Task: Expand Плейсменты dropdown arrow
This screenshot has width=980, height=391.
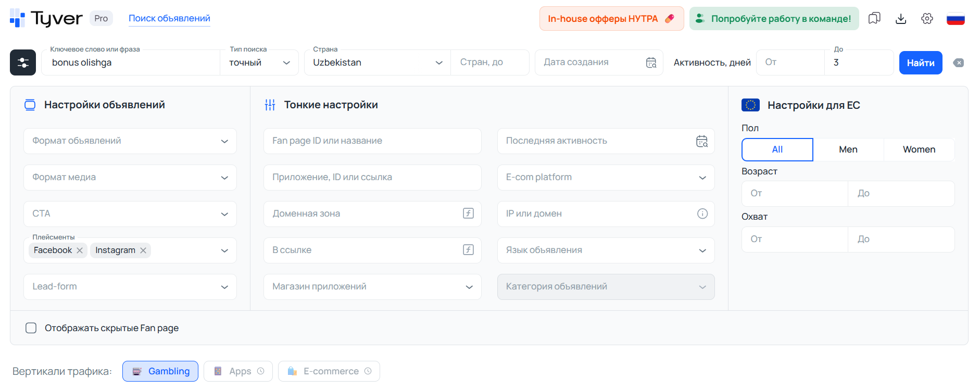Action: coord(224,250)
